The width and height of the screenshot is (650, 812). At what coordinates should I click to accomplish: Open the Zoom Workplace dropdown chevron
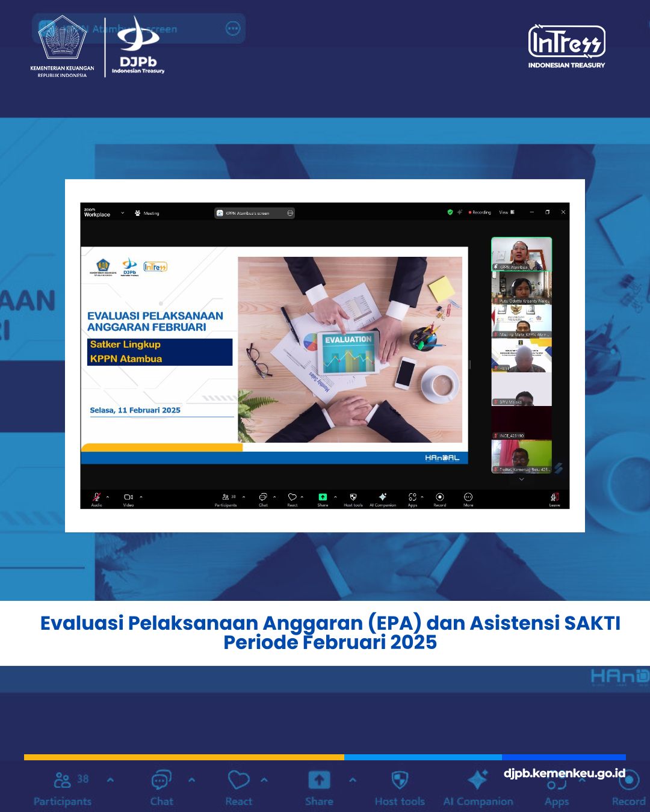[122, 212]
